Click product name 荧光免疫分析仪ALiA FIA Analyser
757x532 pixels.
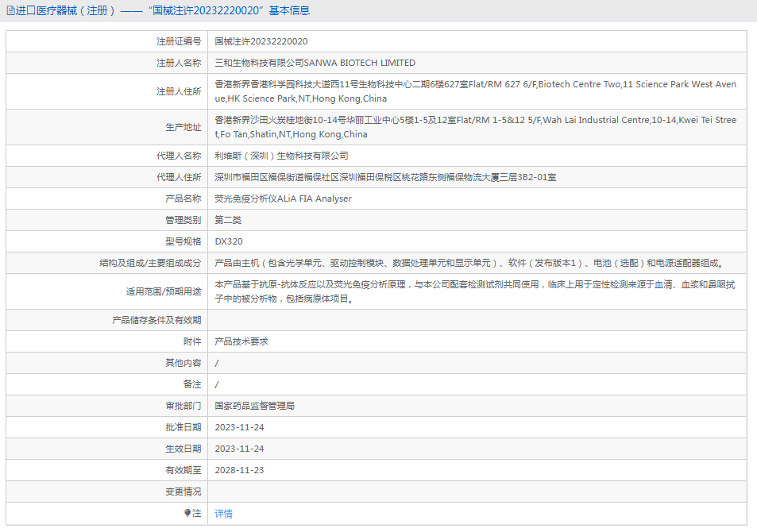pos(284,199)
